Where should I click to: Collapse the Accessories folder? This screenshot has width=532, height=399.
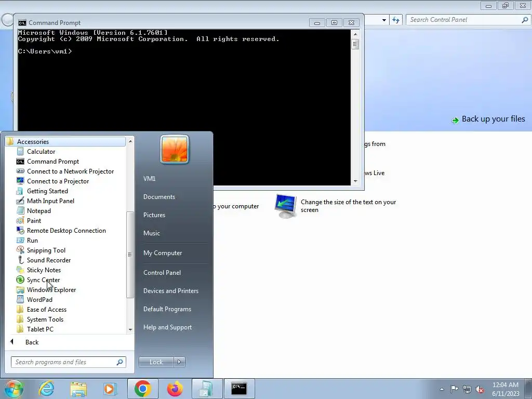[65, 141]
